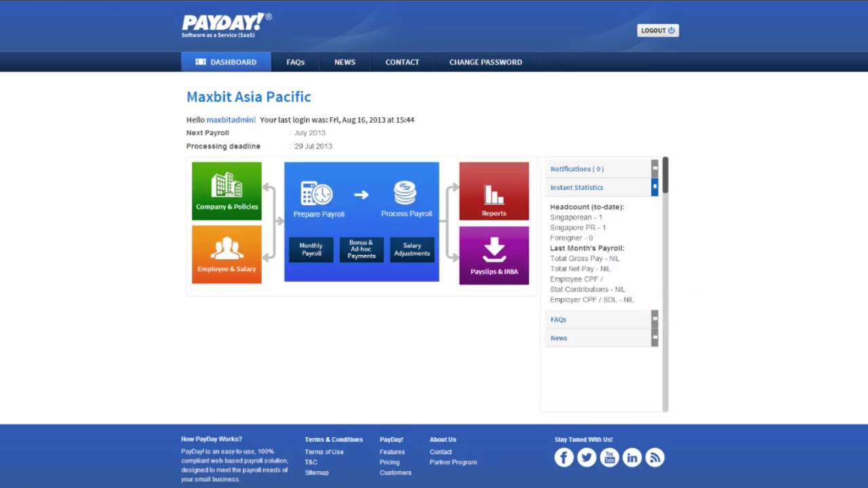Screen dimensions: 868x488
Task: Click 'Singaporean - 1' statistic
Action: 576,218
